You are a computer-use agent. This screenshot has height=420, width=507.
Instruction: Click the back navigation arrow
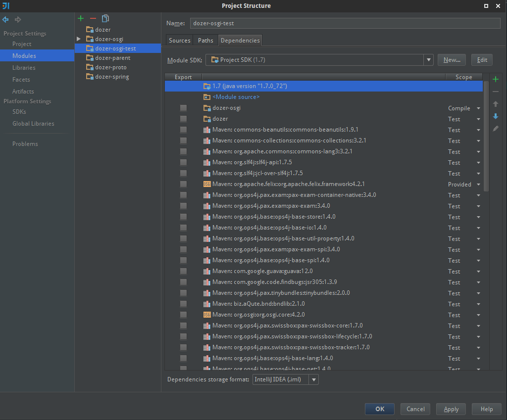(6, 19)
